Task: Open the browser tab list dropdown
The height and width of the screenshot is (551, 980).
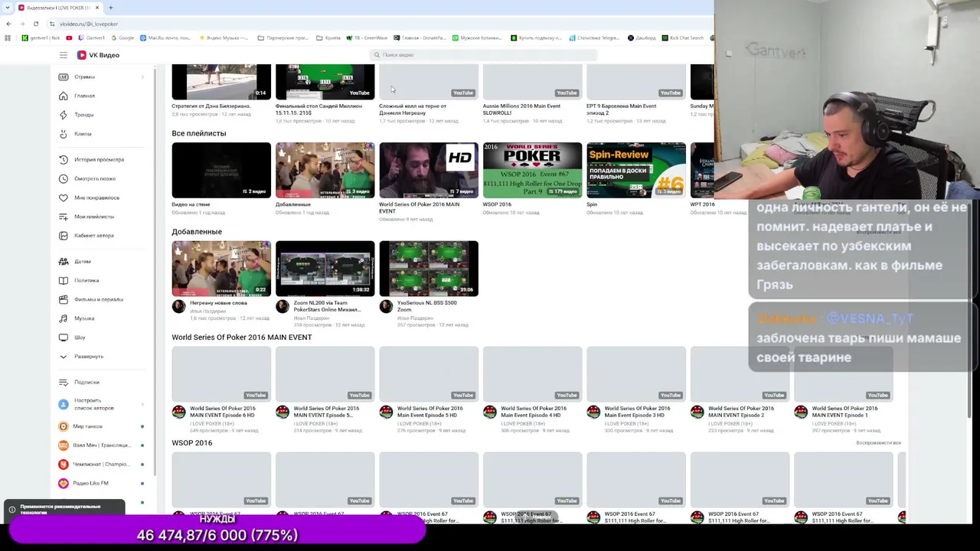Action: tap(8, 8)
